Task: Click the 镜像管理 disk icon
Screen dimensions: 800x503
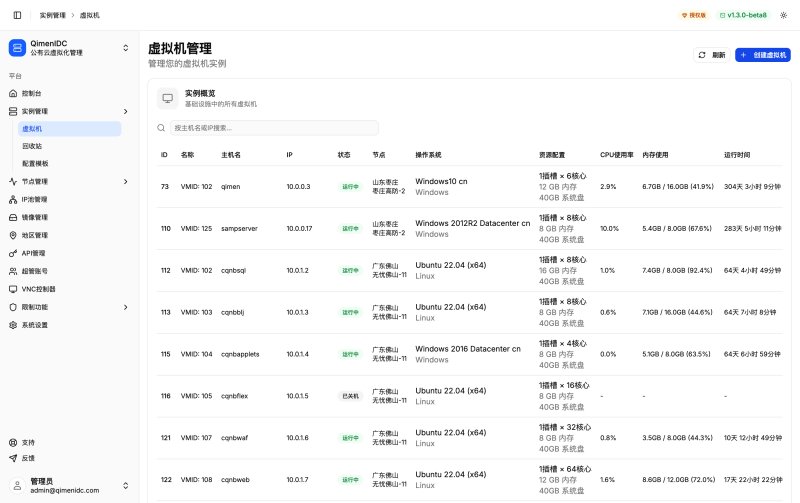Action: tap(13, 217)
